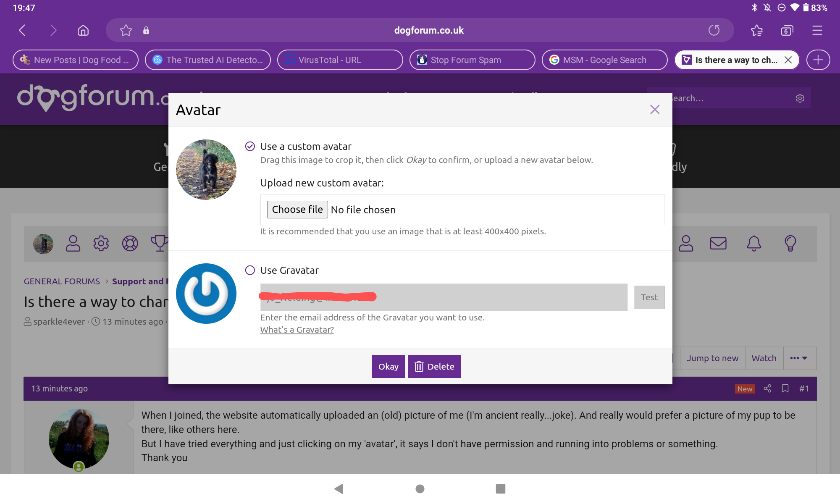Click the Test Gravatar button
Screen dimensions: 840x504
(649, 297)
